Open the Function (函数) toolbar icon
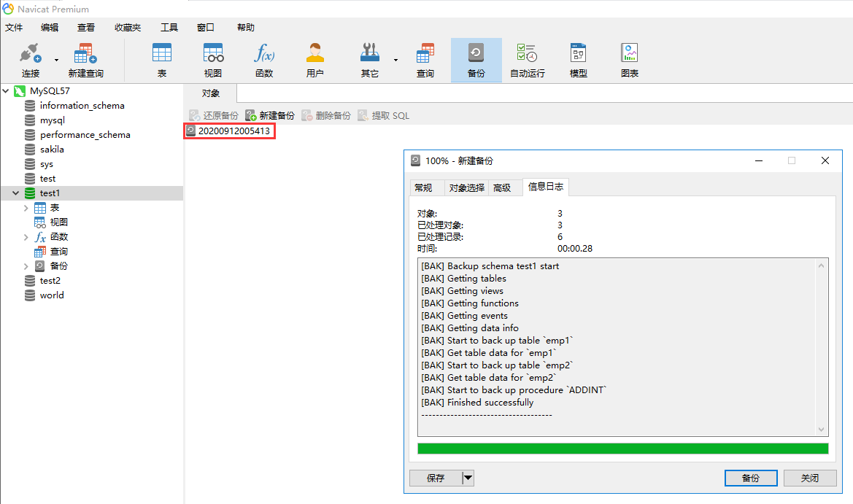Screen dimensions: 853x504 (x=264, y=60)
